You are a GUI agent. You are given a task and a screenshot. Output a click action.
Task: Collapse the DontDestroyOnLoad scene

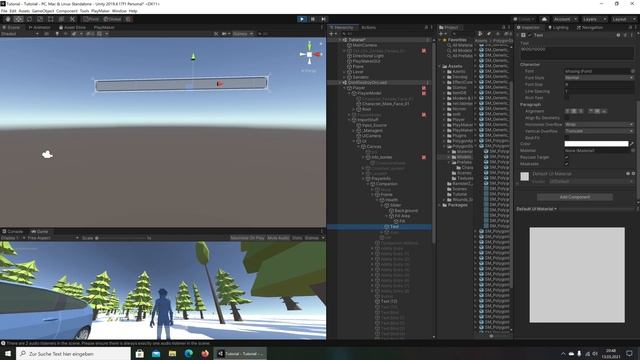click(x=340, y=82)
